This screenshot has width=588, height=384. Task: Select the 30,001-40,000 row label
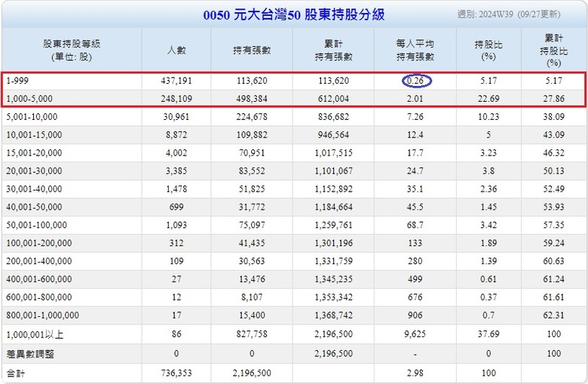coord(34,189)
